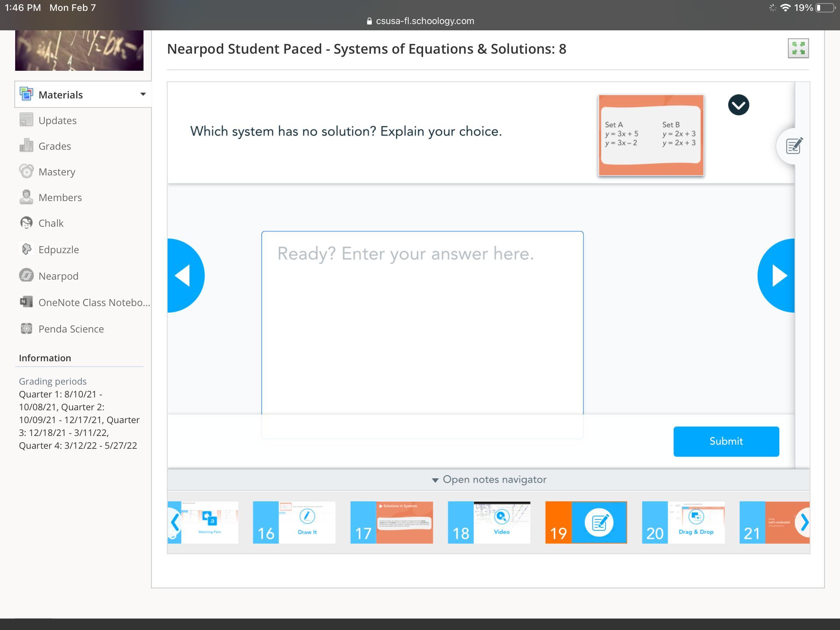Open Updates in the sidebar
Image resolution: width=840 pixels, height=630 pixels.
pyautogui.click(x=57, y=121)
